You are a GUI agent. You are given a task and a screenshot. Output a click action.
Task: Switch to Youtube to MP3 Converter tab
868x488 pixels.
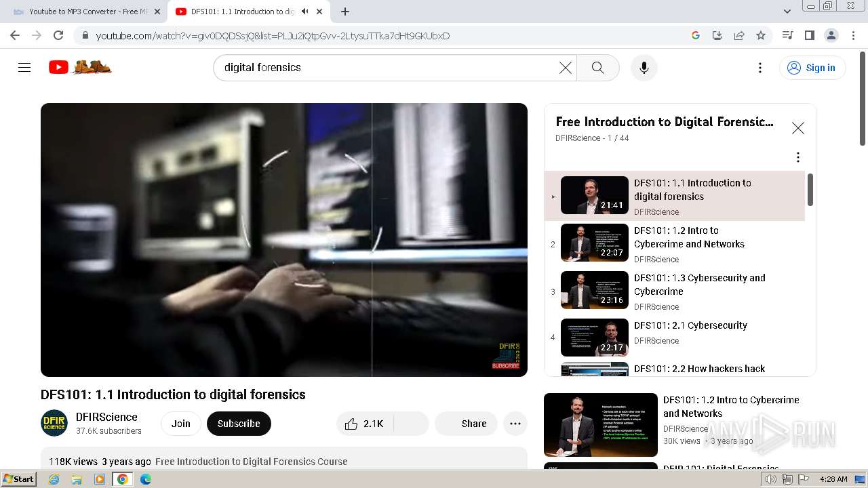pos(85,12)
